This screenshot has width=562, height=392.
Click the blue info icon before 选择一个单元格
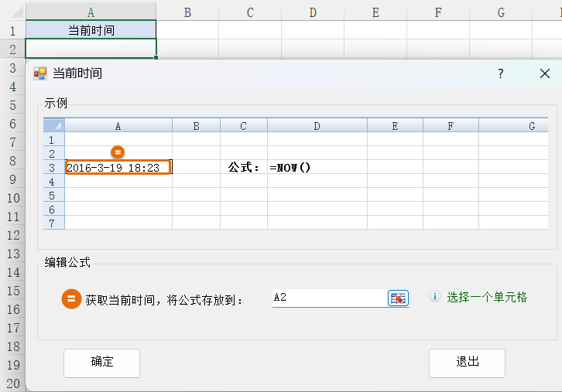pos(435,297)
